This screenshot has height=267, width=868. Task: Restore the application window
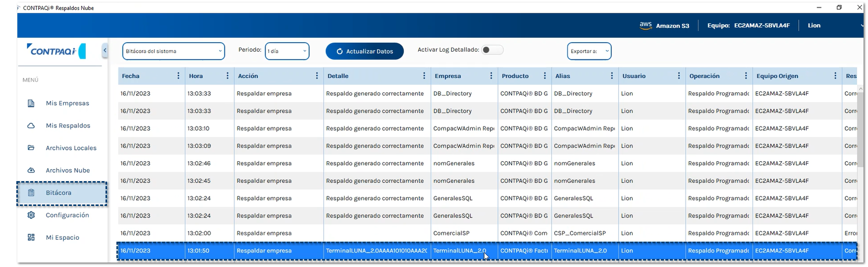coord(839,7)
